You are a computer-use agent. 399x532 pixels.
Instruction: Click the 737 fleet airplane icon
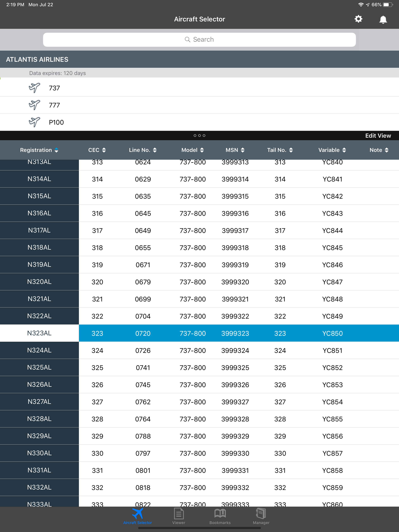[x=34, y=88]
